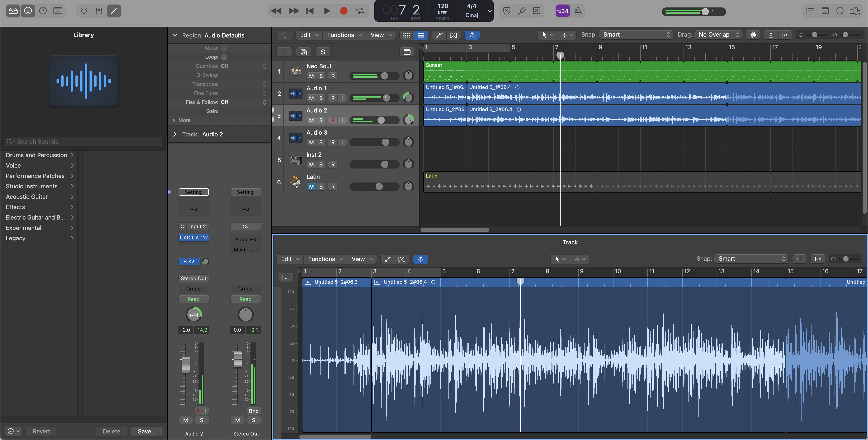Click the red Record button
Image resolution: width=868 pixels, height=440 pixels.
point(343,11)
